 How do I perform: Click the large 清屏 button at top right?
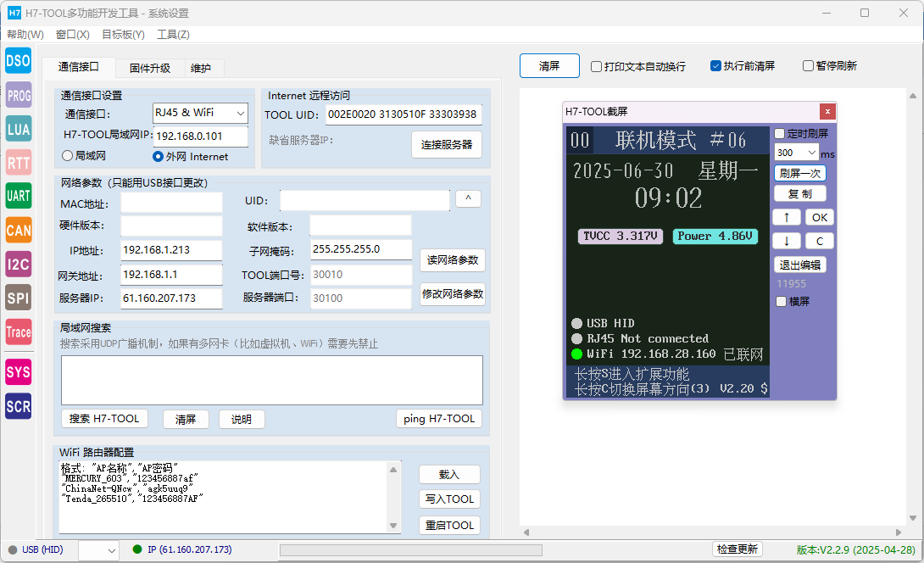tap(549, 66)
